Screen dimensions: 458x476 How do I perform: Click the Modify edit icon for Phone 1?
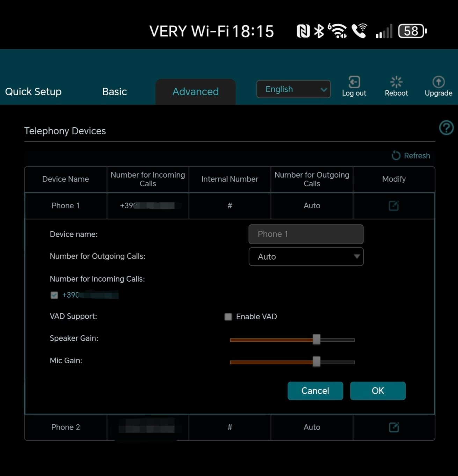(394, 206)
